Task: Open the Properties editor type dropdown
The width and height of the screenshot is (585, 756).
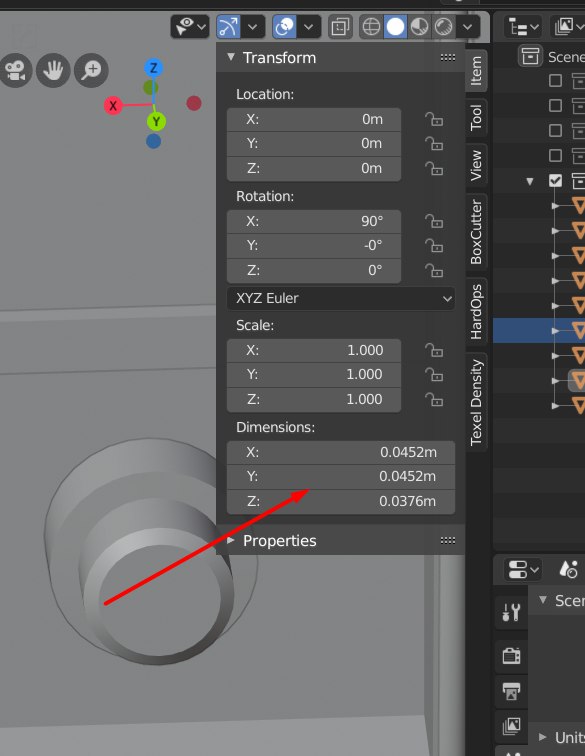Action: click(x=523, y=569)
